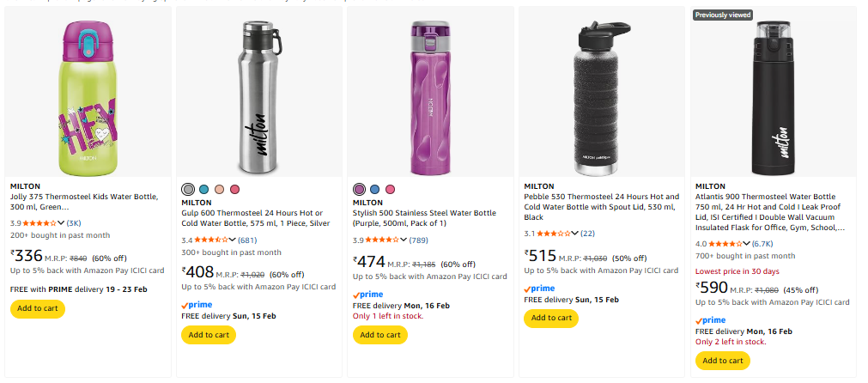Add Atlantis 900 bottle to cart
This screenshot has height=383, width=868.
722,361
